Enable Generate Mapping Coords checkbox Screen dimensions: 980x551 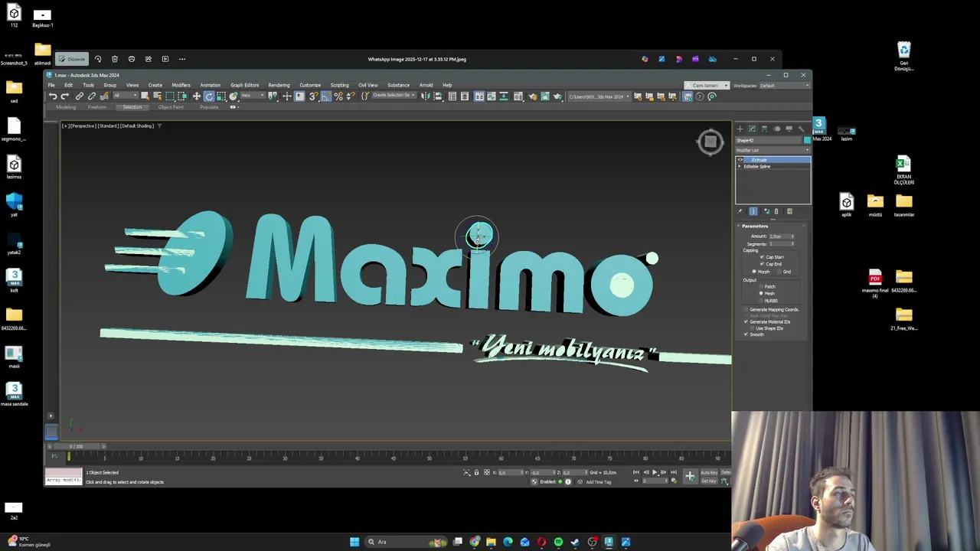(746, 309)
